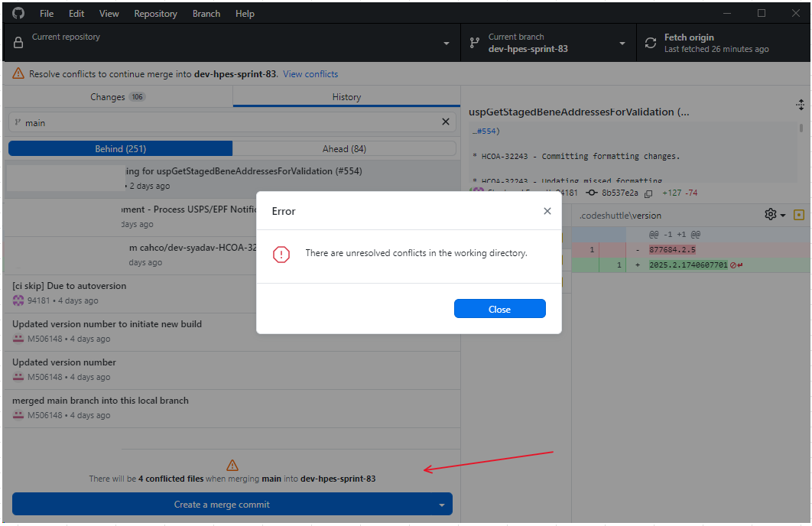Click the branch filter input field
812x526 pixels.
click(x=229, y=122)
